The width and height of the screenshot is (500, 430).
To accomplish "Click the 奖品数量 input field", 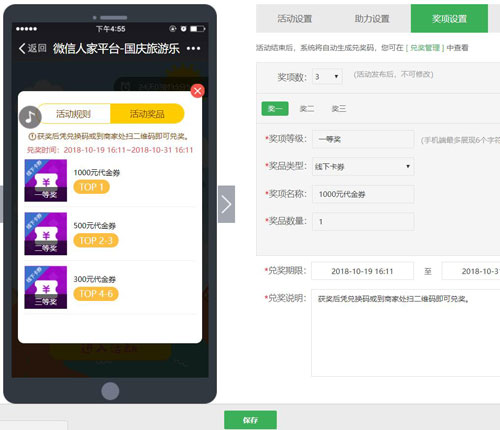I will [363, 221].
